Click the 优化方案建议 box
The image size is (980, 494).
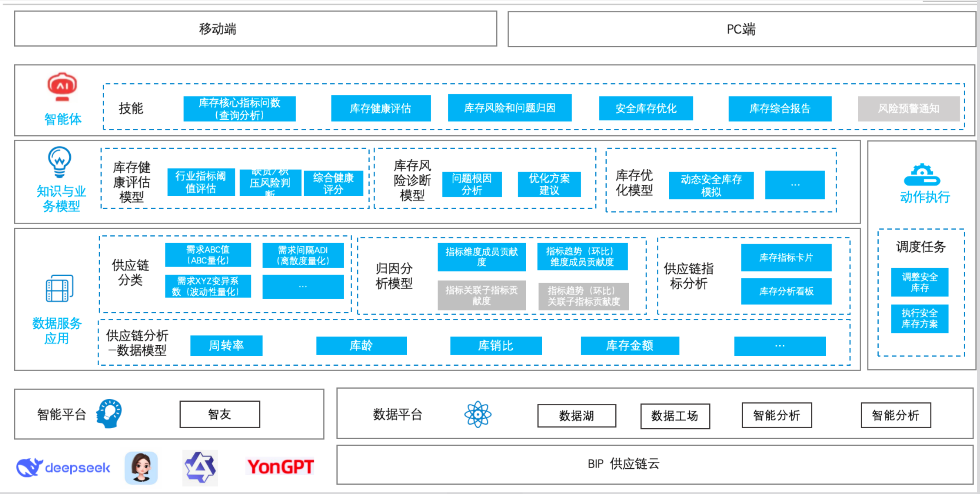click(549, 184)
